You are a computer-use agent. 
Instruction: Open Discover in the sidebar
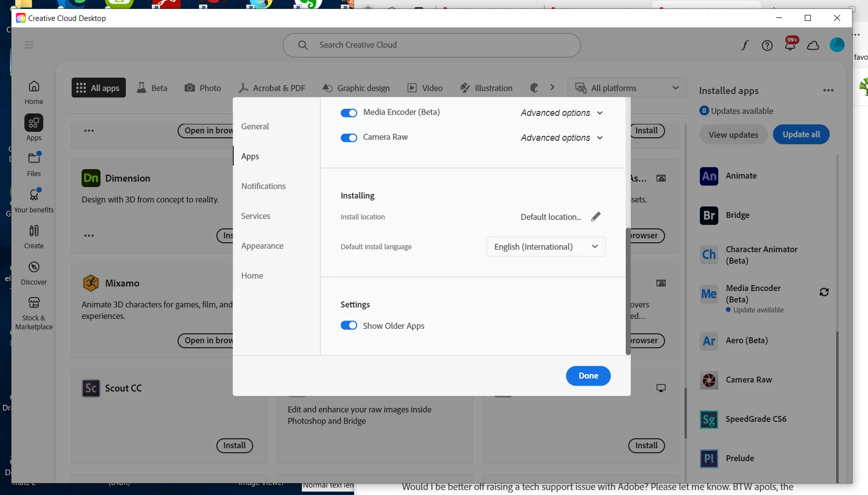coord(34,273)
